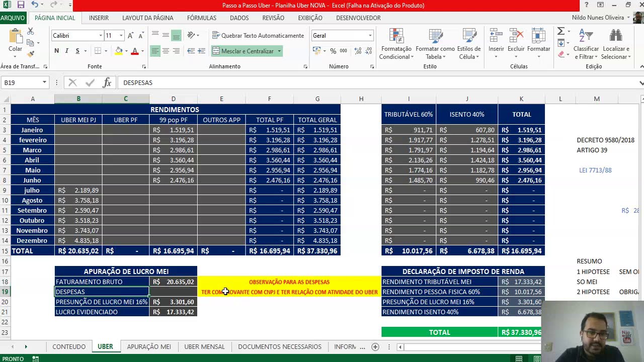Paste with the Colar clipboard icon
The height and width of the screenshot is (362, 644).
15,37
